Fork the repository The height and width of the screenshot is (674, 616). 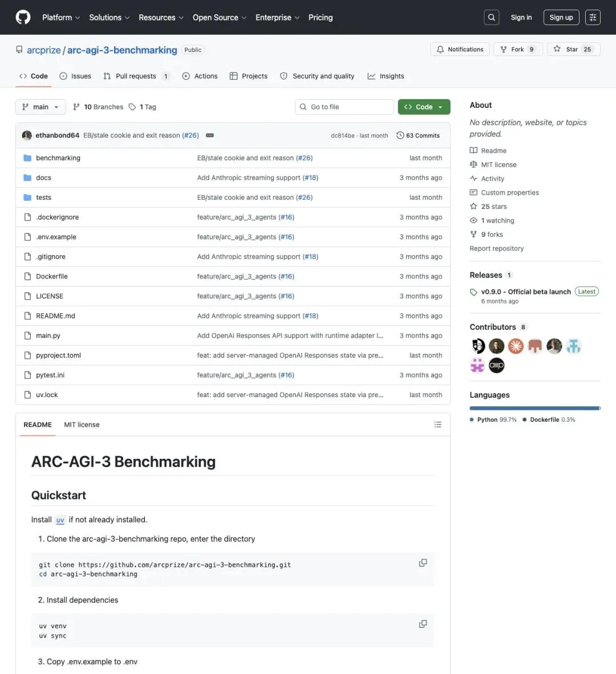(518, 49)
